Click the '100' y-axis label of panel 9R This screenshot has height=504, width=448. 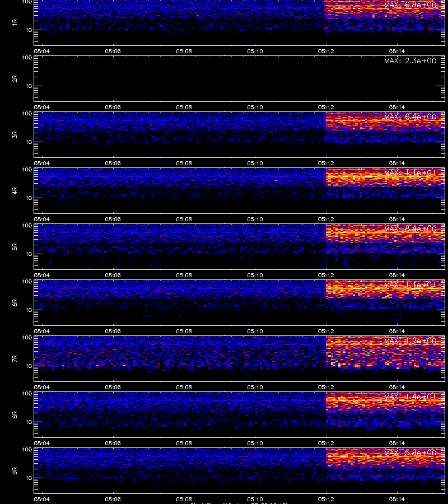click(x=27, y=450)
